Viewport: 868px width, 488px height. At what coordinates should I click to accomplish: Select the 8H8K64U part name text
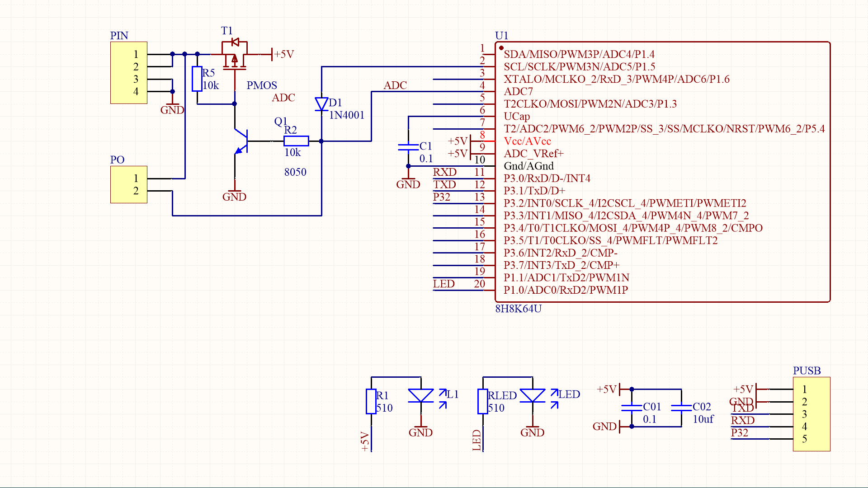tap(518, 309)
